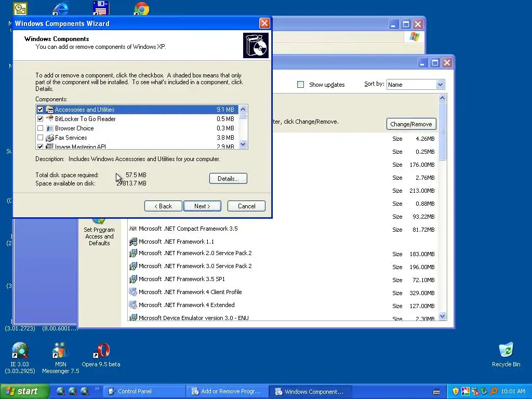Click the Change/Remove button
Image resolution: width=532 pixels, height=399 pixels.
pos(411,124)
